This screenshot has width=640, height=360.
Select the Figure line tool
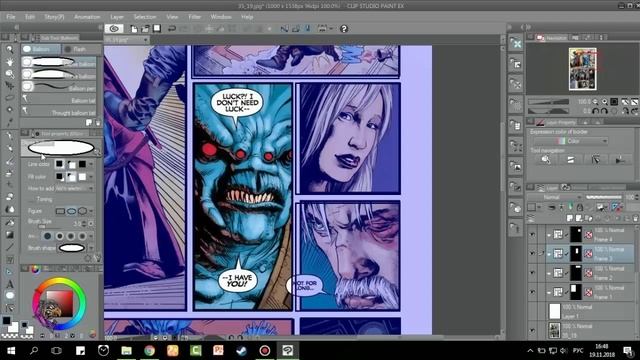point(10,247)
